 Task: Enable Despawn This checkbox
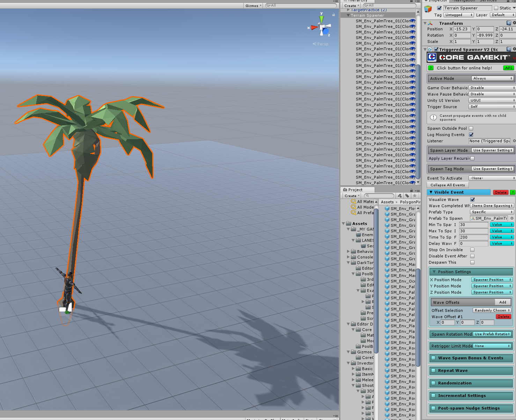click(472, 262)
